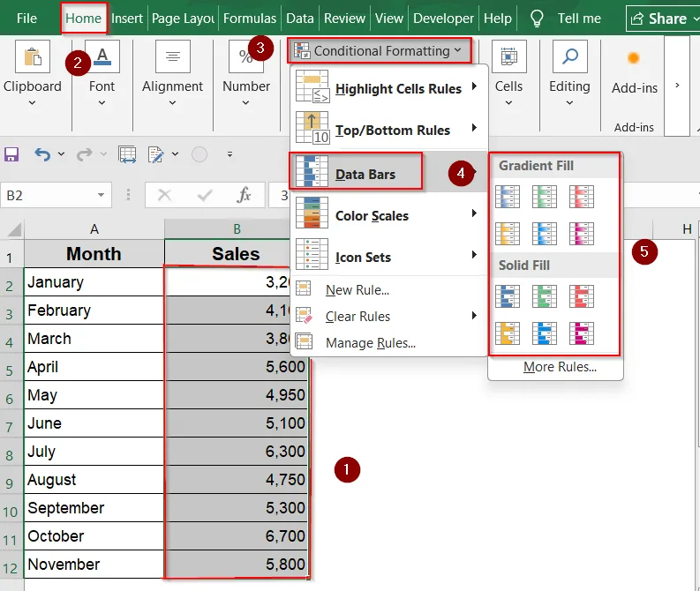Cancel formula entry with X icon
This screenshot has height=591, width=700.
tap(164, 195)
